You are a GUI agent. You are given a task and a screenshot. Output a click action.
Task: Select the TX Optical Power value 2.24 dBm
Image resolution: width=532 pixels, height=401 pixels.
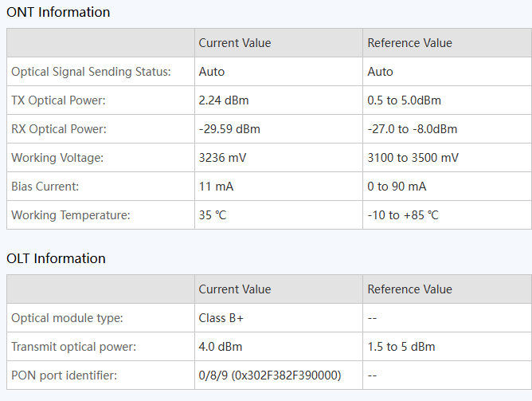click(x=224, y=100)
